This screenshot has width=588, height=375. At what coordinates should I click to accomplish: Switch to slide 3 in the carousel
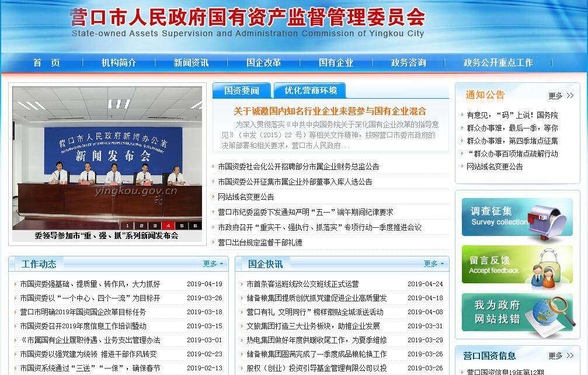154,225
